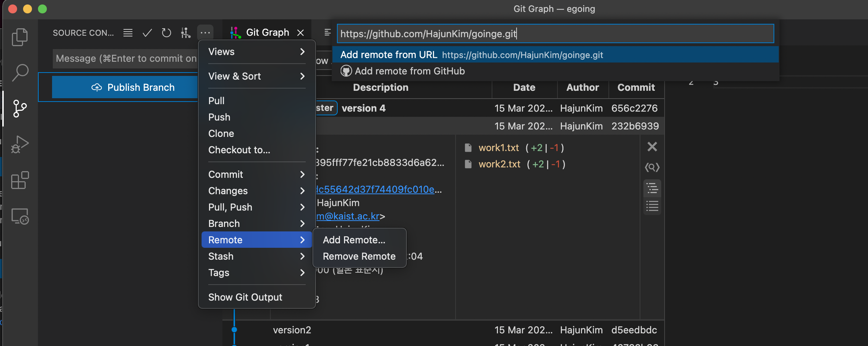The width and height of the screenshot is (868, 346).
Task: Open work1.txt file diff
Action: (498, 148)
